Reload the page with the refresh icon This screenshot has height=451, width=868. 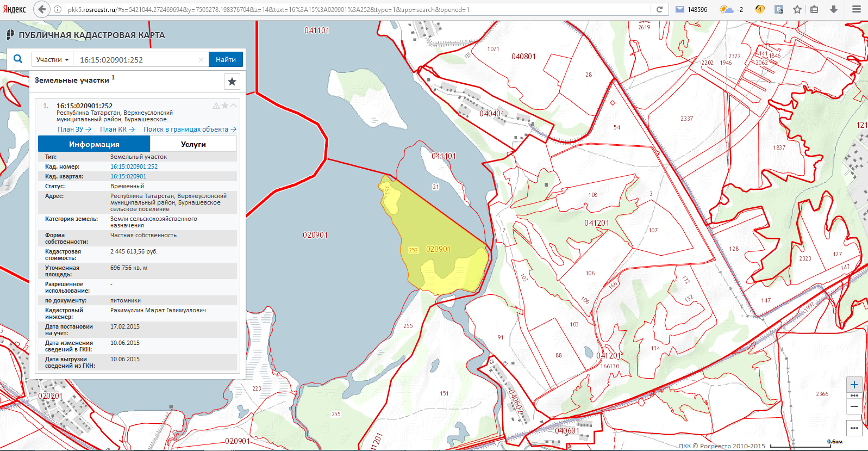pyautogui.click(x=659, y=9)
